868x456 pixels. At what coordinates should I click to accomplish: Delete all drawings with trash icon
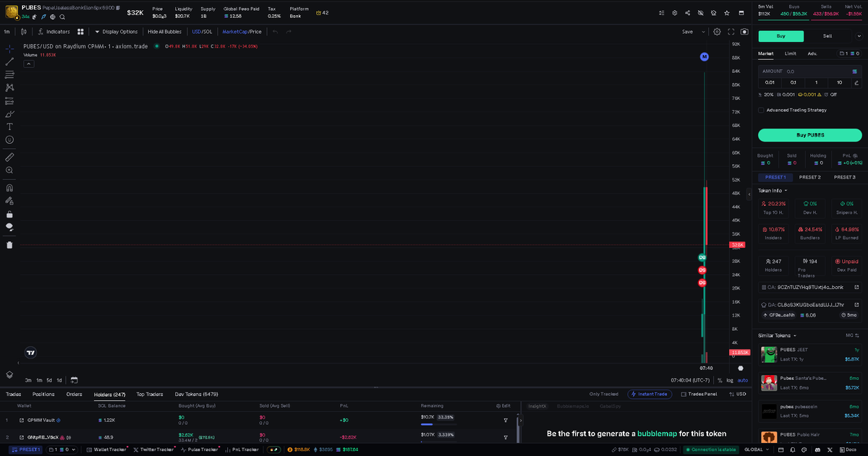click(x=9, y=245)
